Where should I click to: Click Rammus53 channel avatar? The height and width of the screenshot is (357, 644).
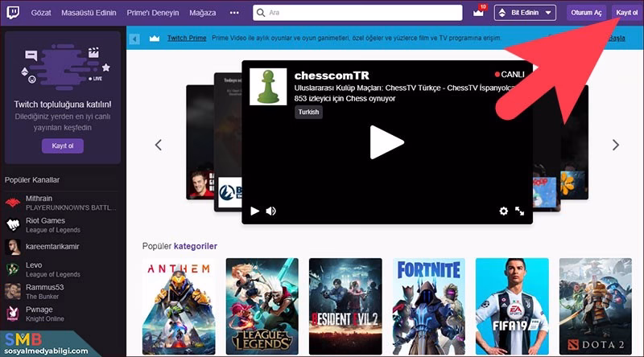[x=13, y=291]
